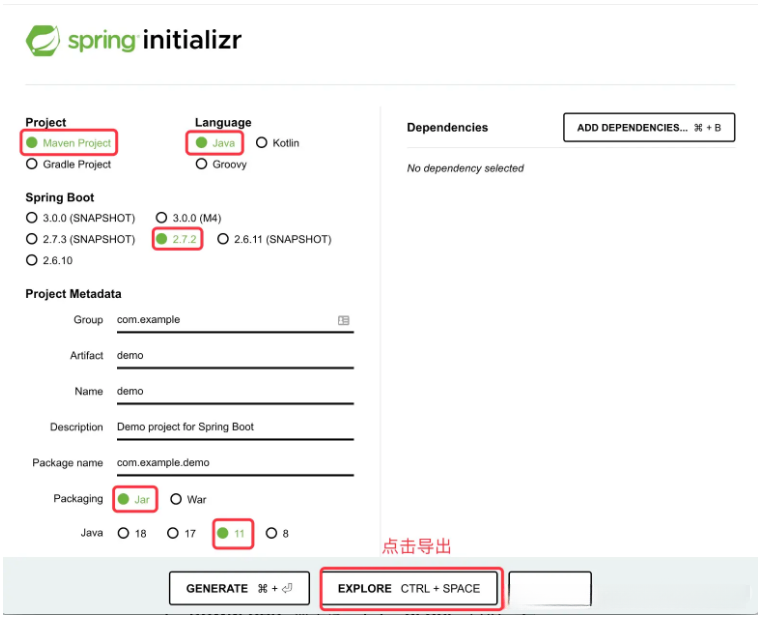
Task: Open the Group field list icon
Action: (344, 320)
